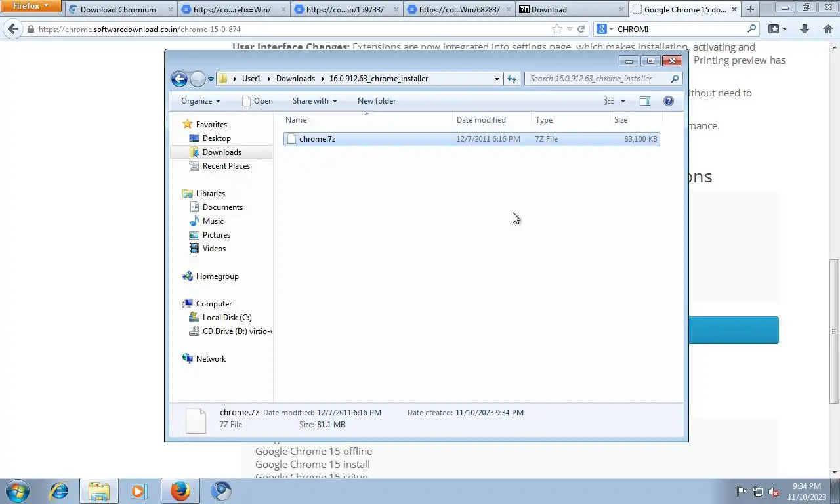Click the Explorer search box
The height and width of the screenshot is (504, 840).
[x=603, y=79]
